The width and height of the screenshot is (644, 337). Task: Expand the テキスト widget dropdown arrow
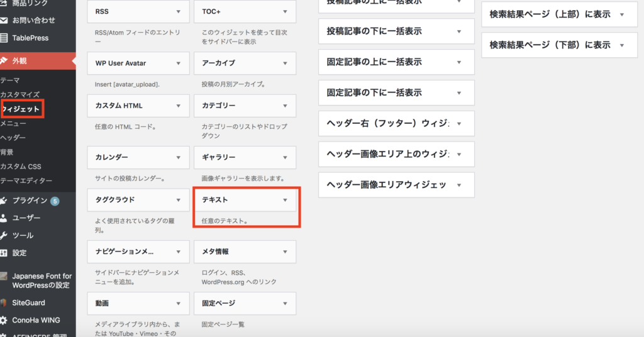(x=285, y=200)
